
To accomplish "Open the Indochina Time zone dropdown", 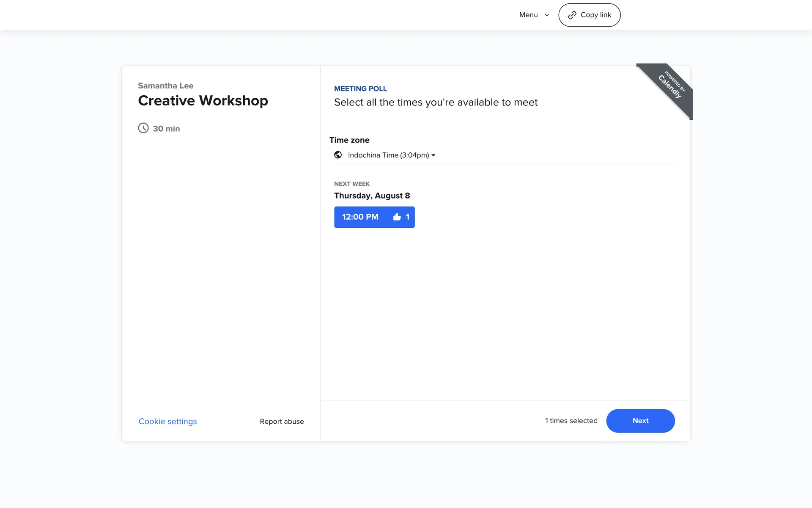I will point(388,155).
